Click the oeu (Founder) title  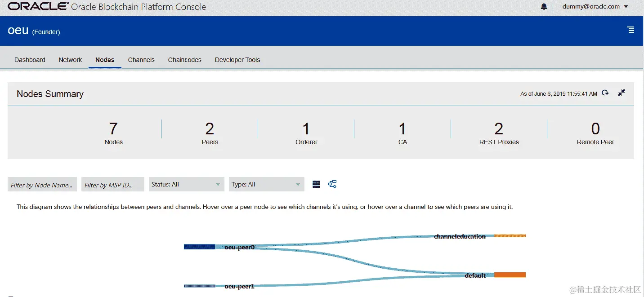[x=34, y=31]
